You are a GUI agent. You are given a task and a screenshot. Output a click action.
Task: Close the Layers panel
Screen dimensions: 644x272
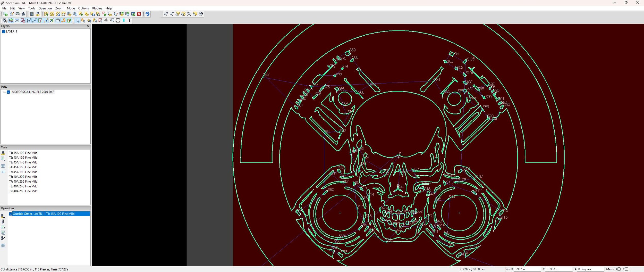tap(88, 26)
